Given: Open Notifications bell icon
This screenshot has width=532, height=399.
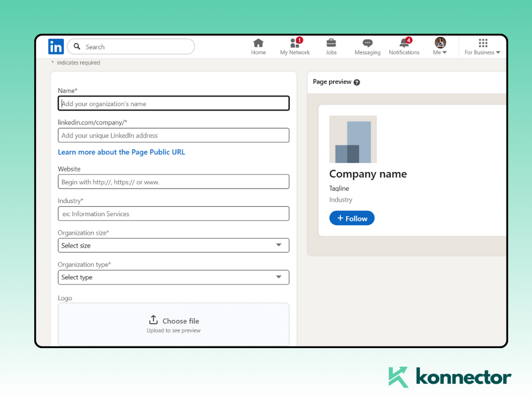Looking at the screenshot, I should pyautogui.click(x=404, y=43).
